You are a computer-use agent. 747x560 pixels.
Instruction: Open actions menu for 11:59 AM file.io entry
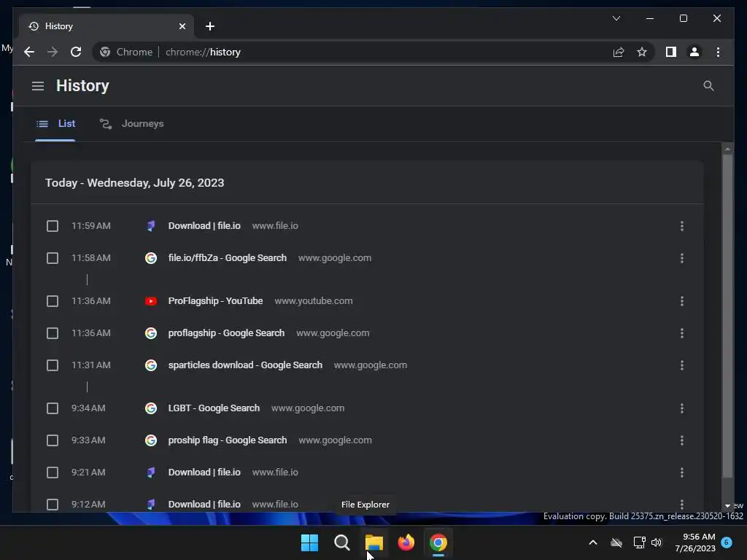pyautogui.click(x=682, y=226)
